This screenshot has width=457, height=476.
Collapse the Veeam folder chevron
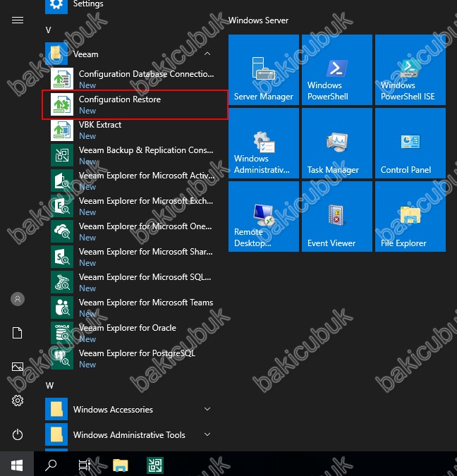coord(207,54)
